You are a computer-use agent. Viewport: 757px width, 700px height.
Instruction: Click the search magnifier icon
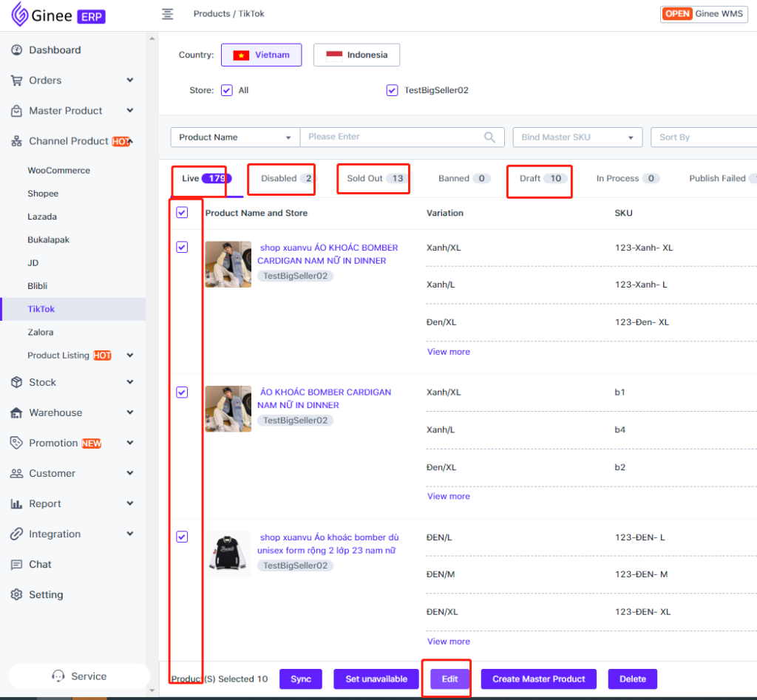tap(489, 137)
